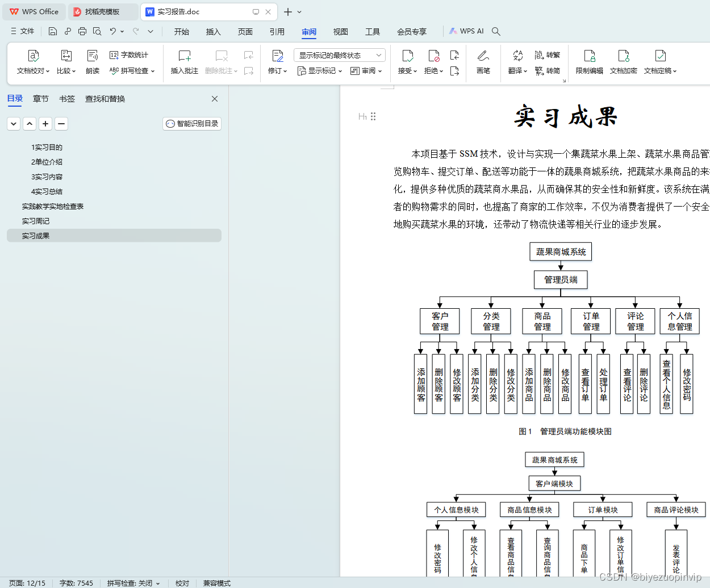Close the navigation pane with X
Screen dimensions: 710x588
point(215,99)
